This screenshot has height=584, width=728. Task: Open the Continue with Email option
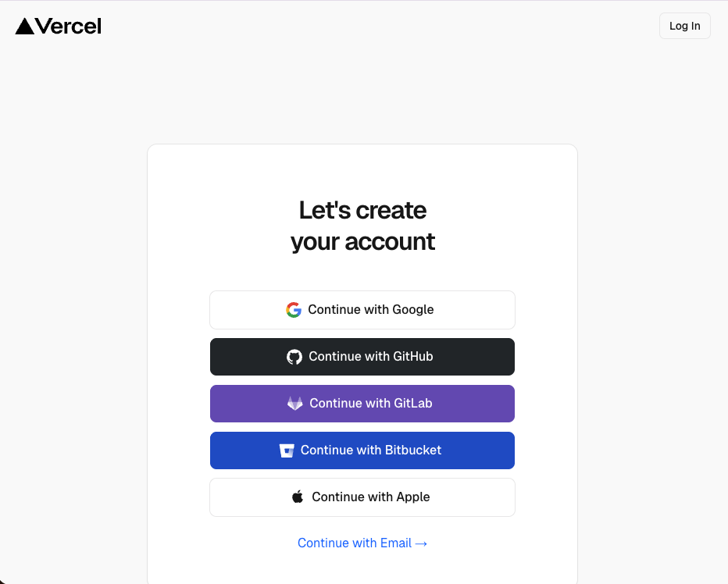coord(362,543)
